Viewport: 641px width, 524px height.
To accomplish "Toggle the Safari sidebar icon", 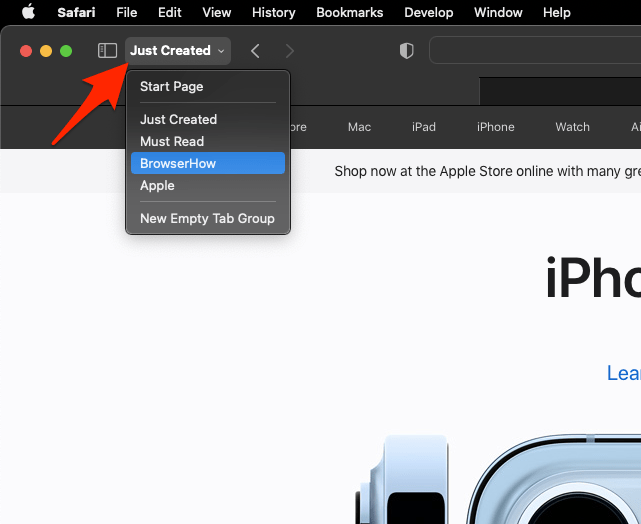I will pos(107,51).
